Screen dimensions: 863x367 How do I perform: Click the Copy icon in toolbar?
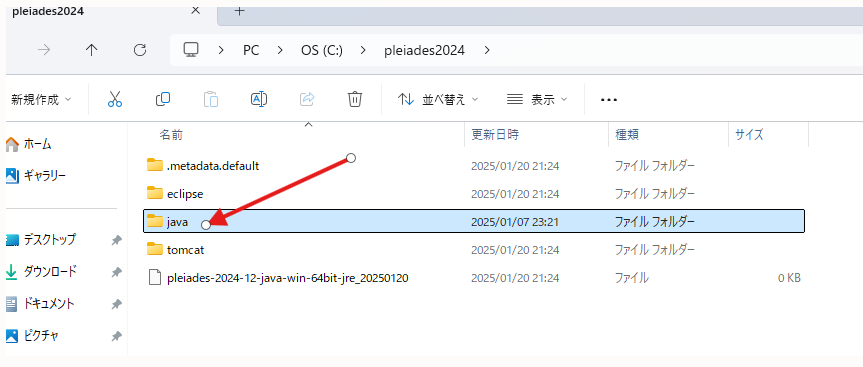click(163, 100)
